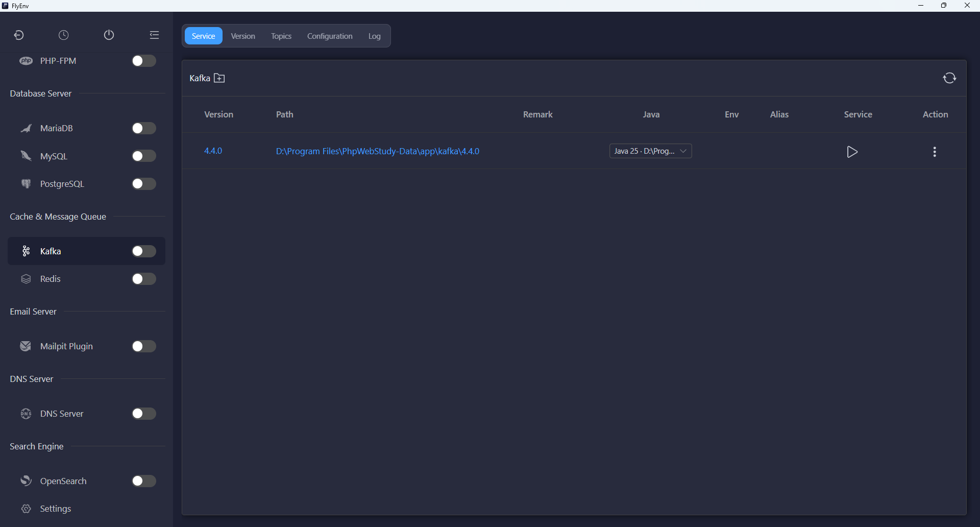Image resolution: width=980 pixels, height=527 pixels.
Task: Open the history clock icon
Action: [x=64, y=35]
